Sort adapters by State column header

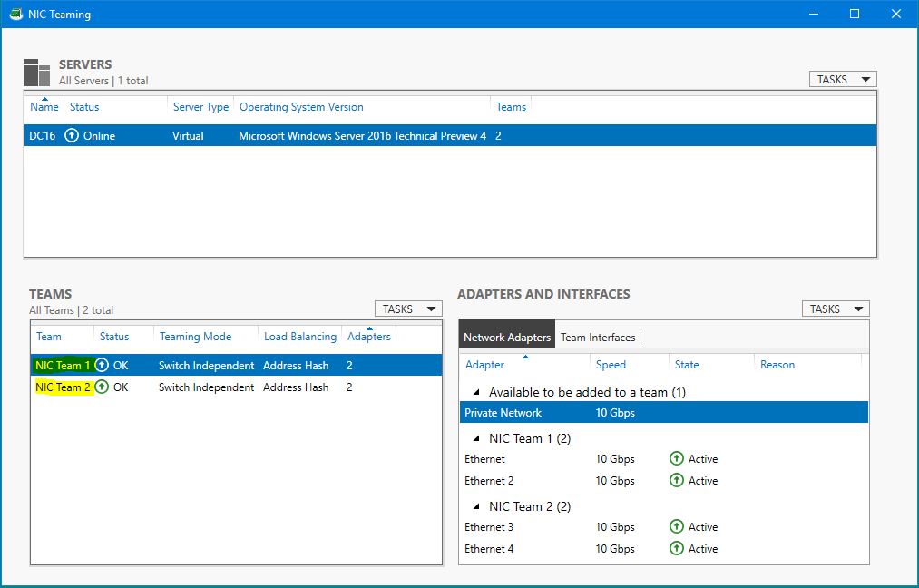coord(687,365)
